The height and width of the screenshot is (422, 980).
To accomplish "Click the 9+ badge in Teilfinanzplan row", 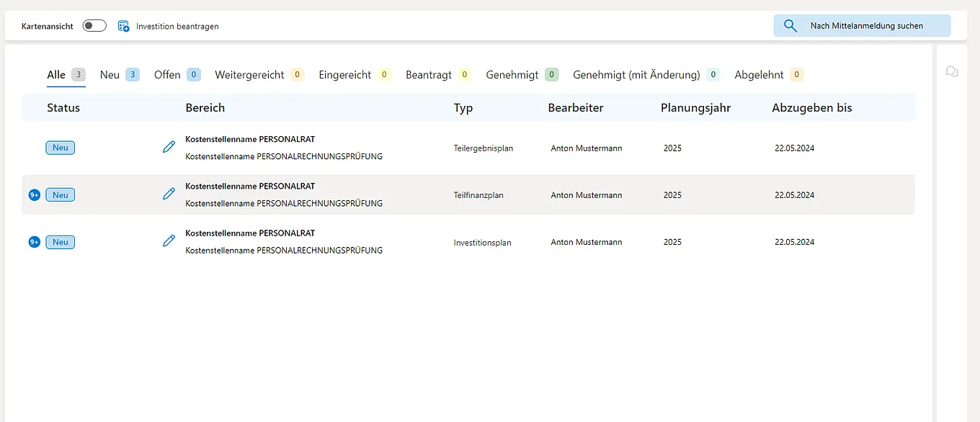I will (x=34, y=195).
